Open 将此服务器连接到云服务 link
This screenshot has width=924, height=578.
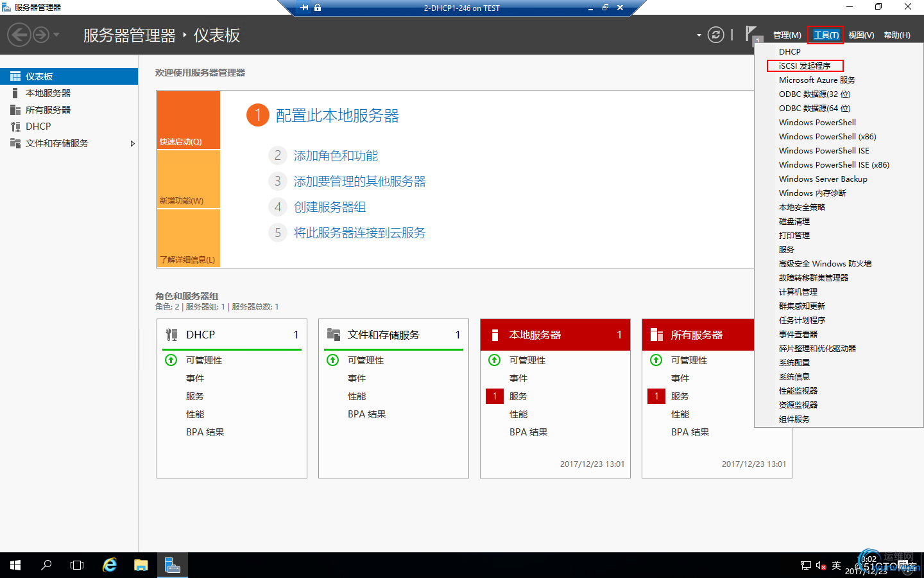[x=360, y=233]
